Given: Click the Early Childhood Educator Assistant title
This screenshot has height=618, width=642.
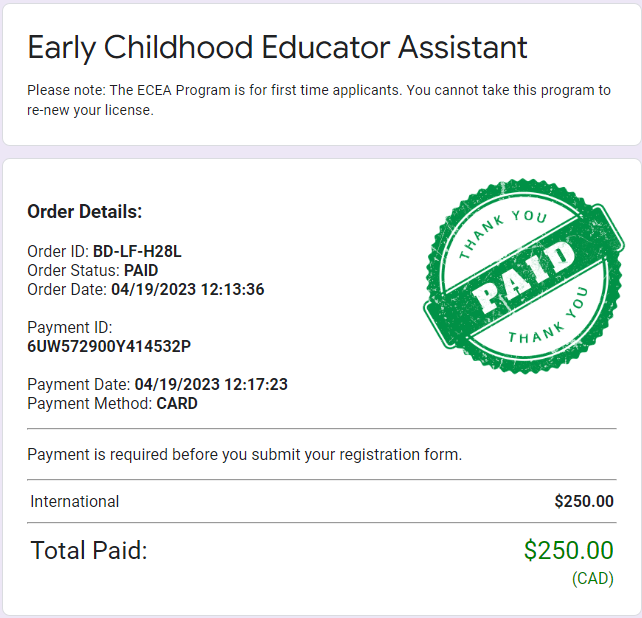Looking at the screenshot, I should point(277,46).
